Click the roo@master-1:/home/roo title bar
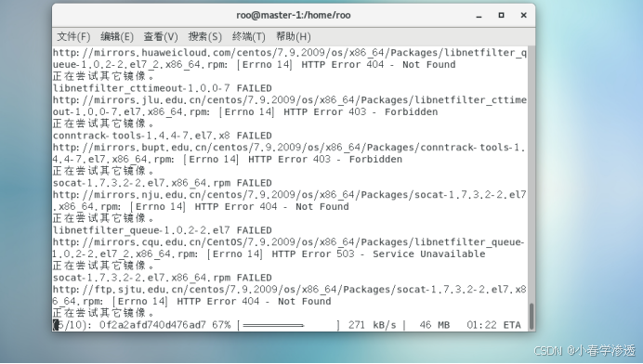Screen dimensions: 643x364 [x=294, y=15]
